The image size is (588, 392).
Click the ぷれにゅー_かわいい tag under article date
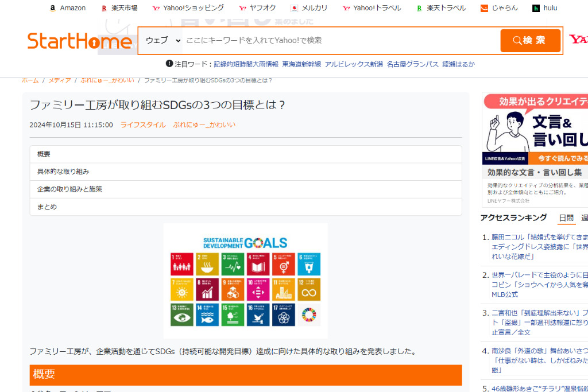click(204, 125)
